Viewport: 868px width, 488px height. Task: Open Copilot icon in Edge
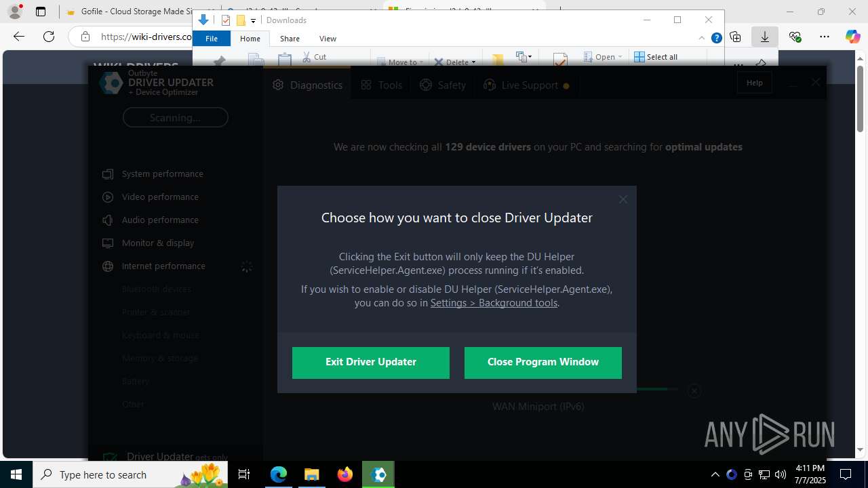pyautogui.click(x=852, y=37)
